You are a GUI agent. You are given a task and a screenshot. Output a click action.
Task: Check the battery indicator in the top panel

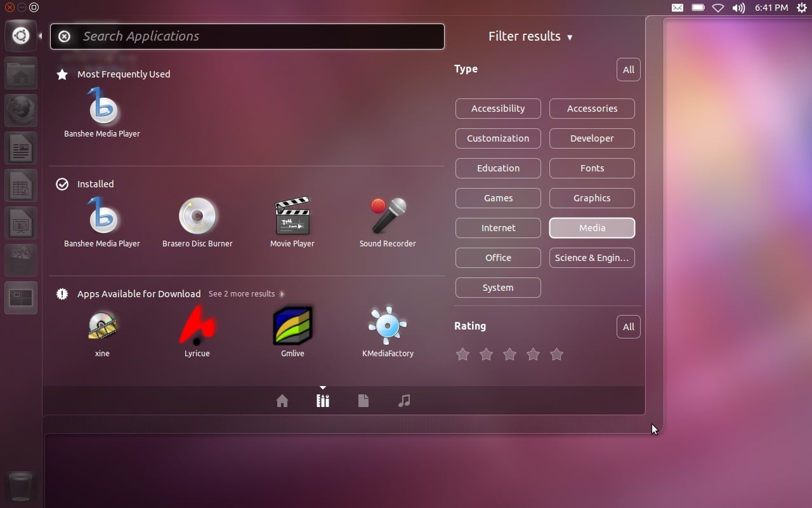coord(698,8)
